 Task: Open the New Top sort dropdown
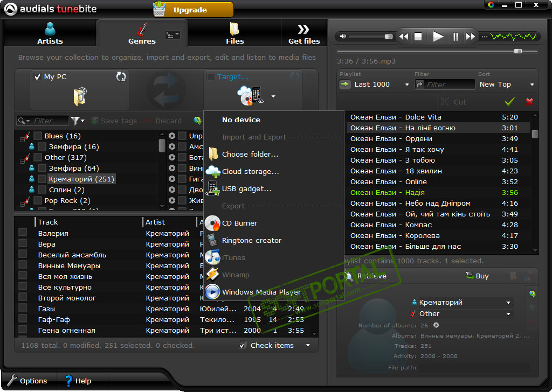click(x=532, y=85)
